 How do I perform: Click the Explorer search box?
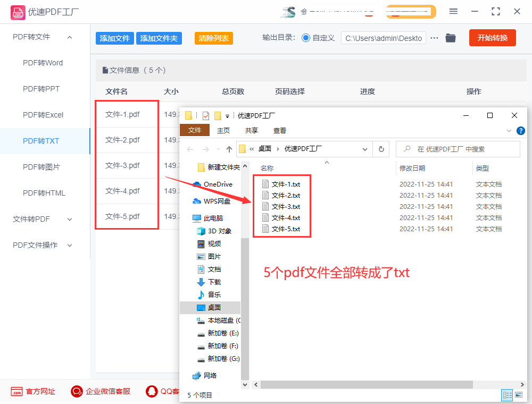[458, 149]
